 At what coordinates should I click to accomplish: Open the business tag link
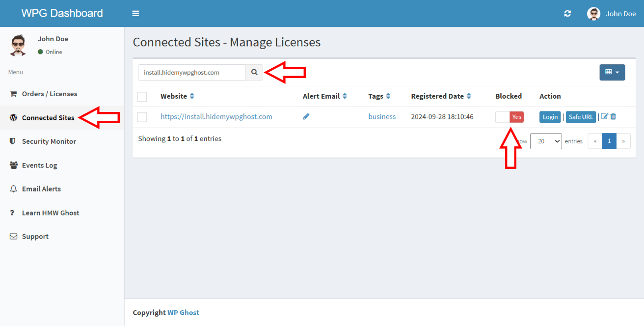(382, 117)
